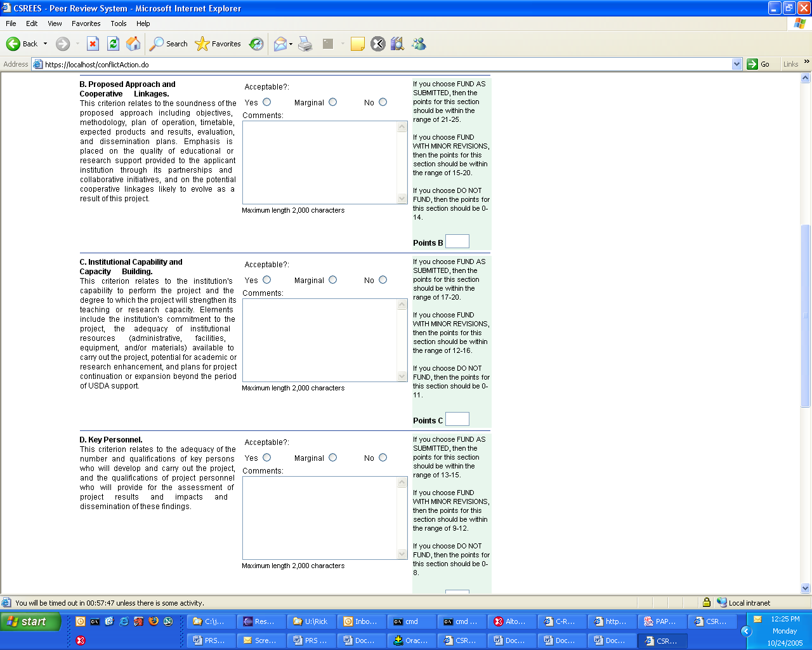The width and height of the screenshot is (812, 650).
Task: Click the Points B input field
Action: point(457,241)
